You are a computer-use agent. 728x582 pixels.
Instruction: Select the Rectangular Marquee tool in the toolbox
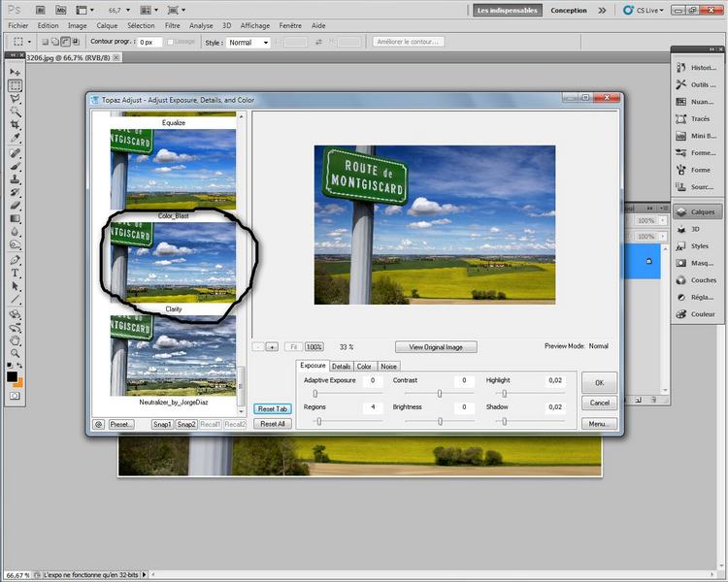tap(15, 85)
